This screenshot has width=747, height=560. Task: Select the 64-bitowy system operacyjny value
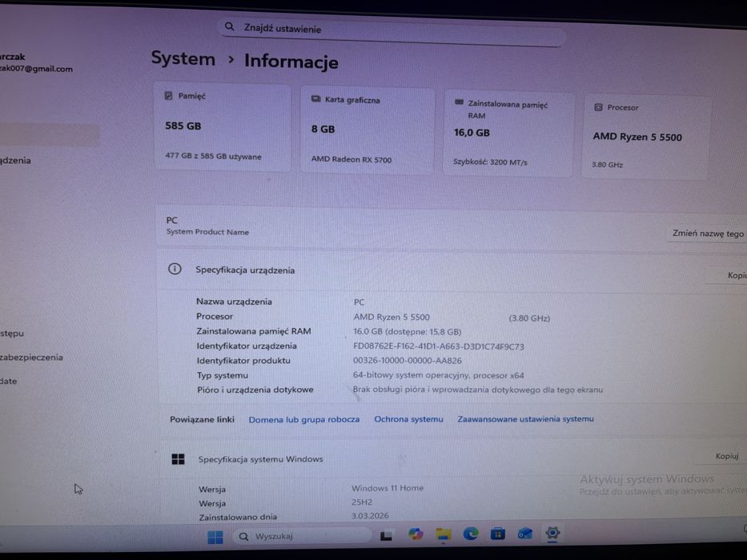pyautogui.click(x=438, y=375)
